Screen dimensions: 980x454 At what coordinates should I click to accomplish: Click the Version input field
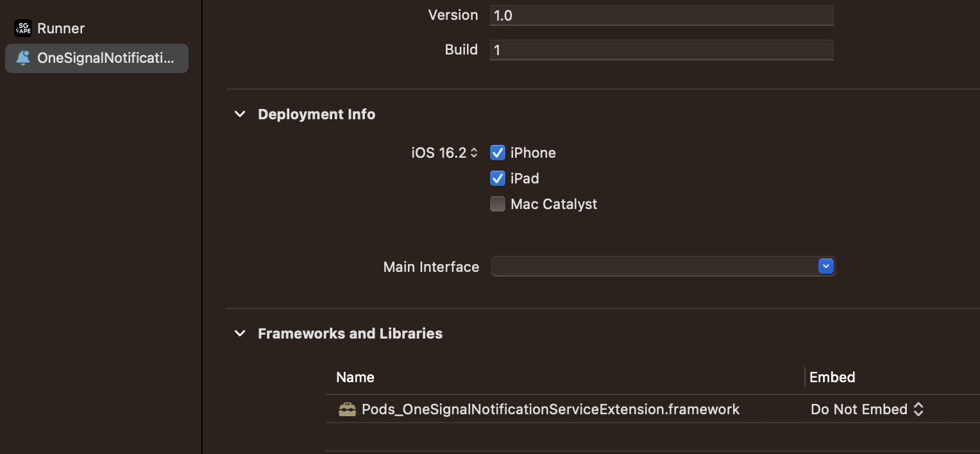click(x=661, y=15)
